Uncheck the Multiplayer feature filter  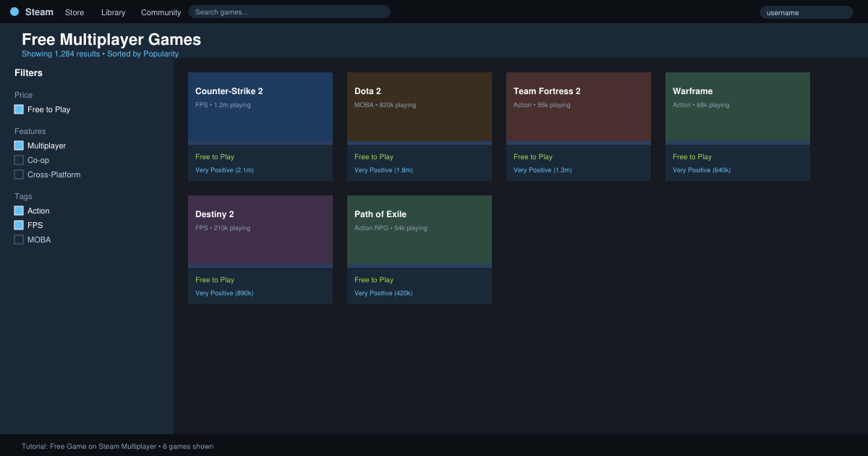click(19, 145)
